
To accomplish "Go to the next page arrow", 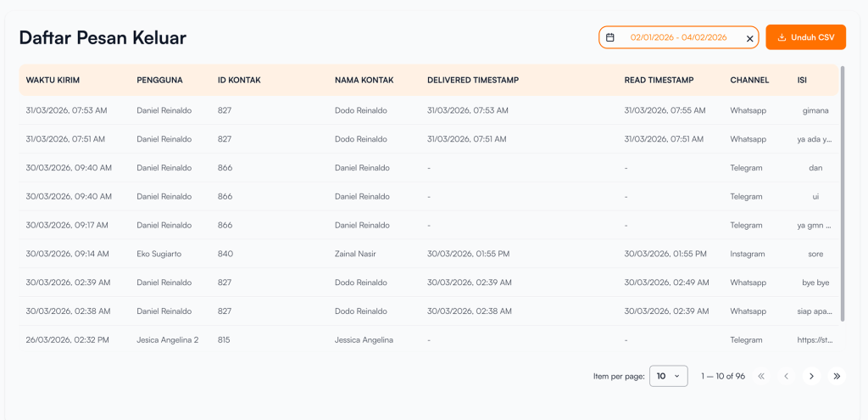I will [x=811, y=376].
